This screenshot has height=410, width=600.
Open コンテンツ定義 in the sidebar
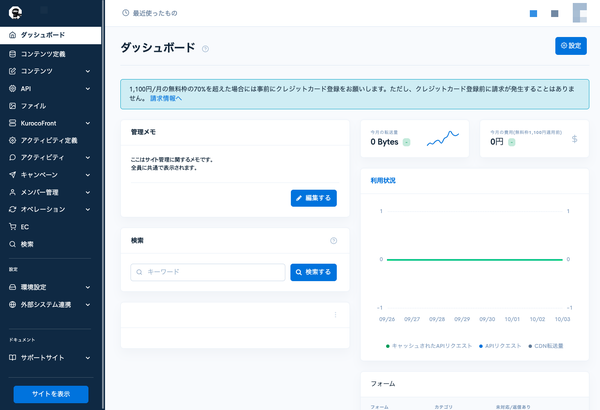[51, 54]
